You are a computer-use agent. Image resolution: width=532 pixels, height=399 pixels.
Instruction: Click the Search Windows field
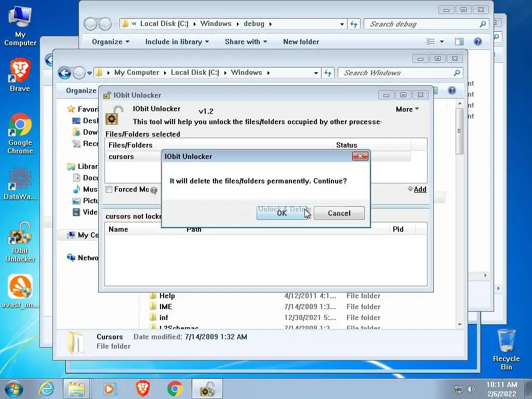(401, 73)
